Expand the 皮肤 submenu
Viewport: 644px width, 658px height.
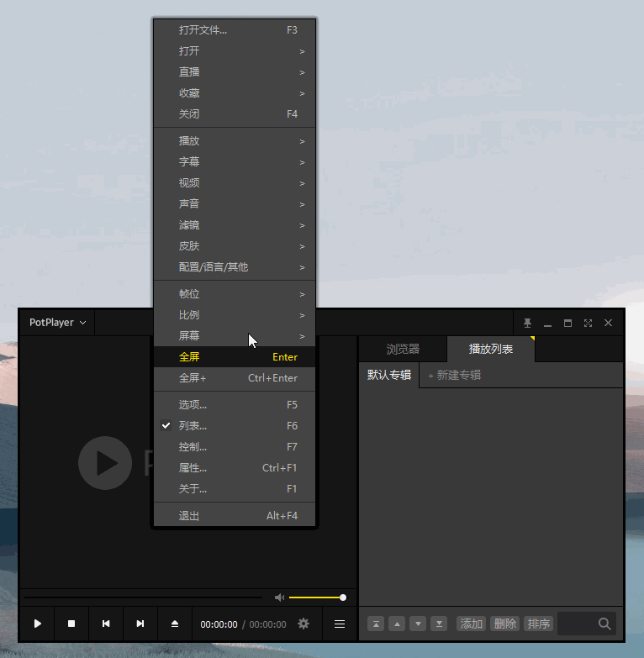click(235, 246)
